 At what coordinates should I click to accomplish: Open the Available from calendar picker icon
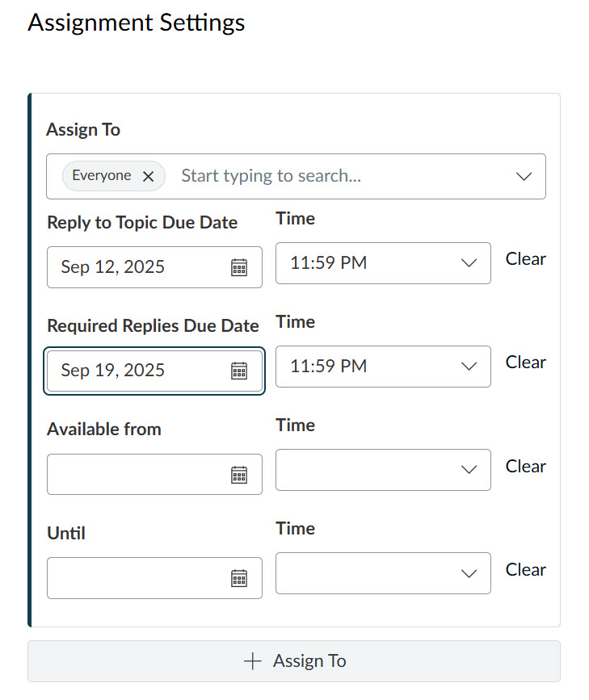click(239, 474)
